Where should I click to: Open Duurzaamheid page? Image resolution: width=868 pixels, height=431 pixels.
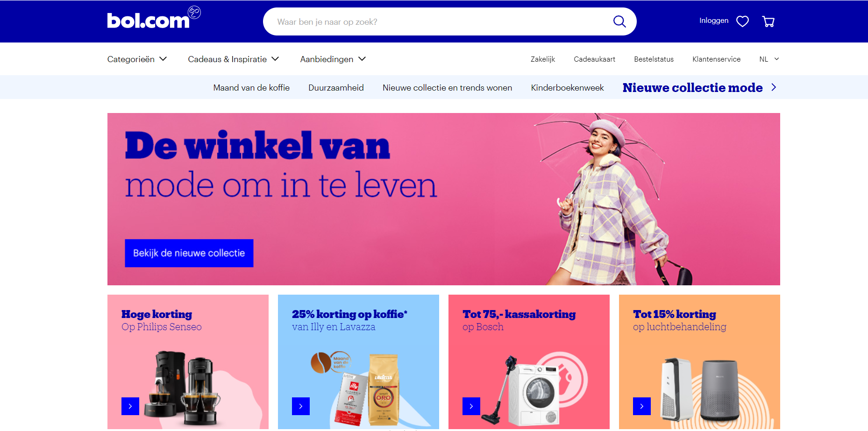point(336,88)
